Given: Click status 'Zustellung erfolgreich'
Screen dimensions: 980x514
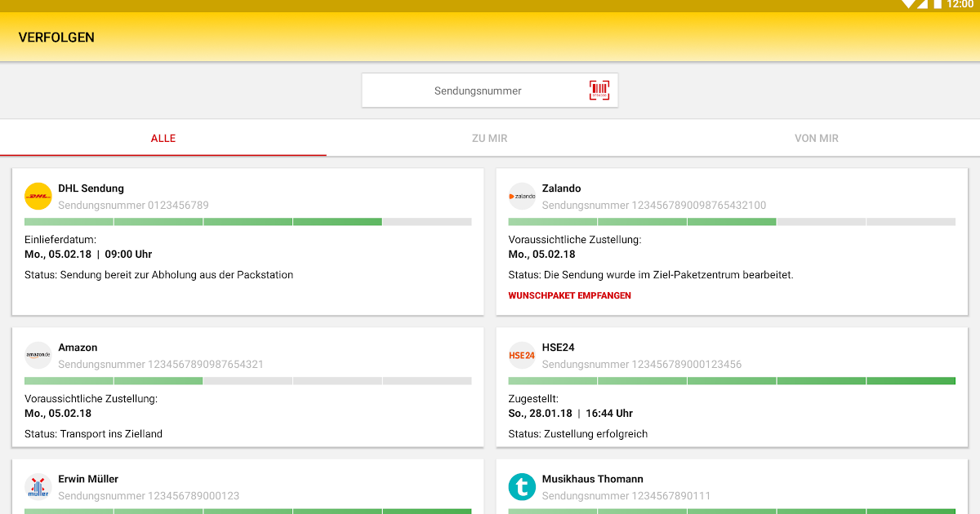Looking at the screenshot, I should (577, 434).
